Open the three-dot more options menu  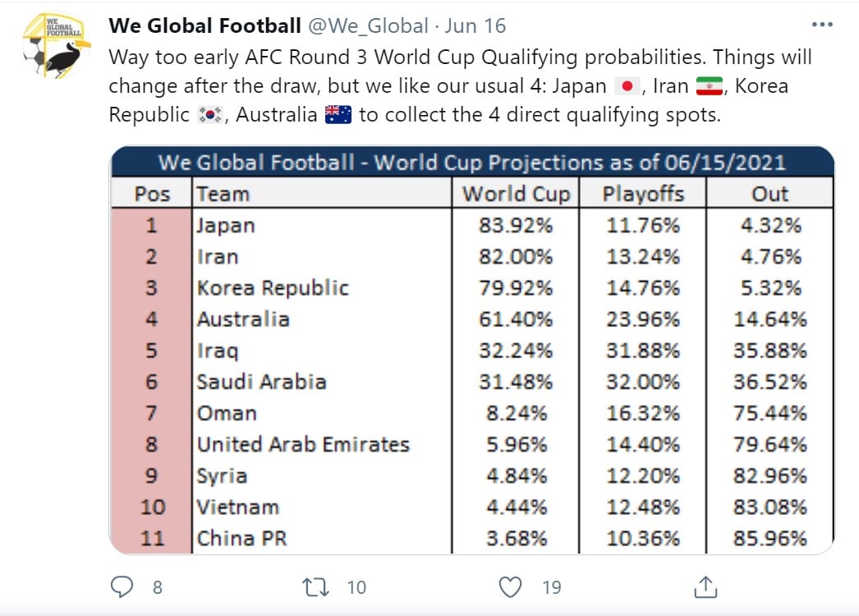pos(822,25)
